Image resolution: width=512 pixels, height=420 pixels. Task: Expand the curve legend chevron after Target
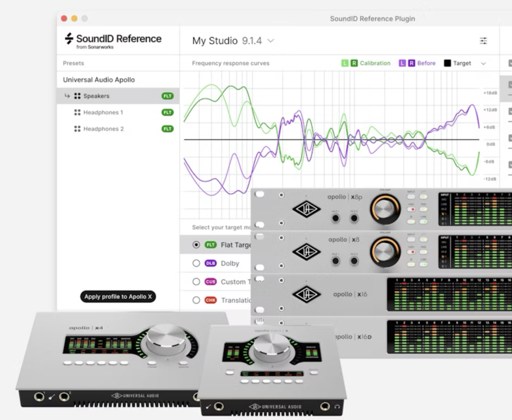coord(483,64)
